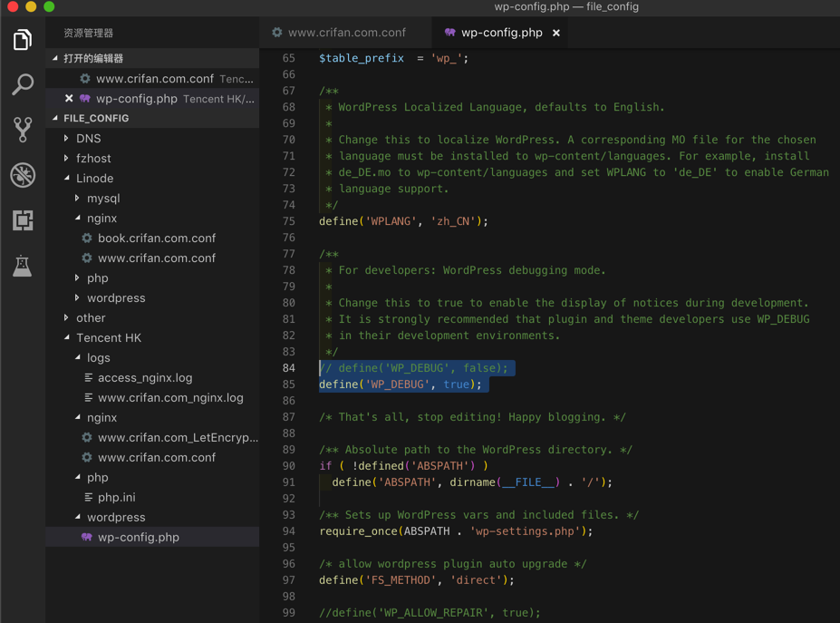
Task: Open access_nginx.log file
Action: (x=144, y=378)
